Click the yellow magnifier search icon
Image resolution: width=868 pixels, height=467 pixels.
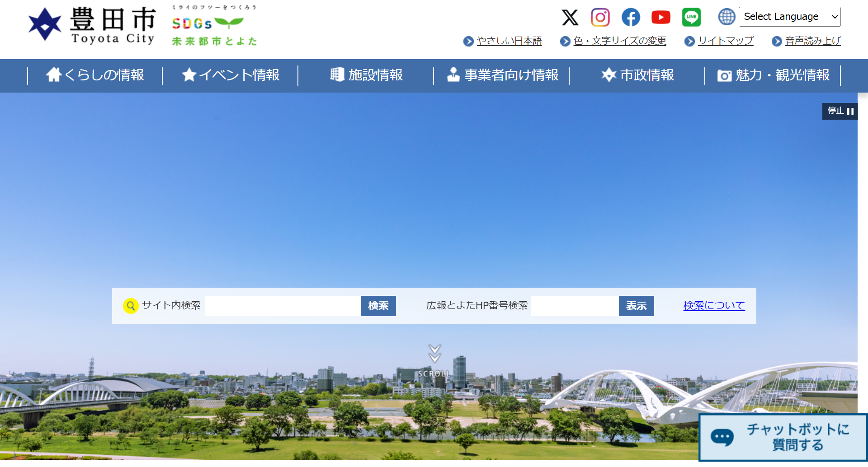(x=131, y=306)
